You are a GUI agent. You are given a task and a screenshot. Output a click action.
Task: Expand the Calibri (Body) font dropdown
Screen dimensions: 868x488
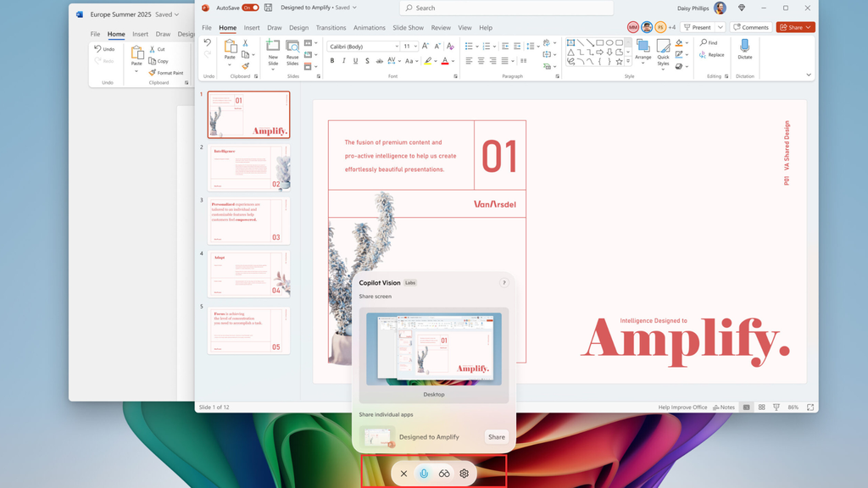396,47
